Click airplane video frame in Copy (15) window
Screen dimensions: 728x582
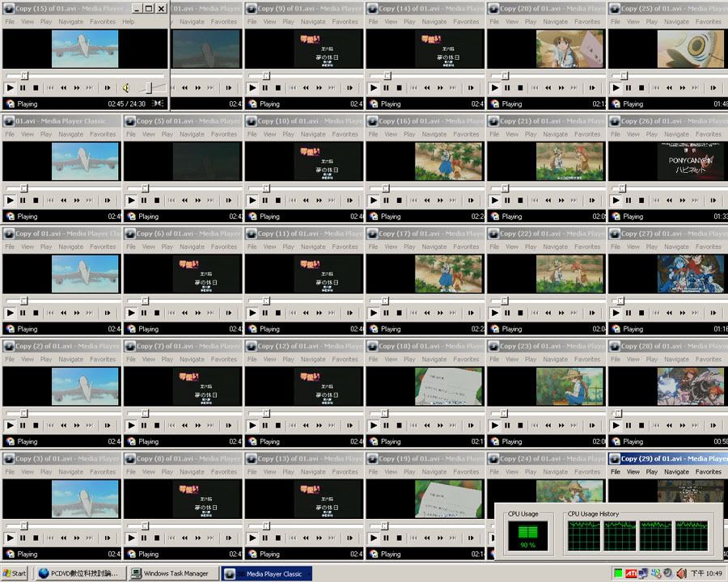pos(85,48)
